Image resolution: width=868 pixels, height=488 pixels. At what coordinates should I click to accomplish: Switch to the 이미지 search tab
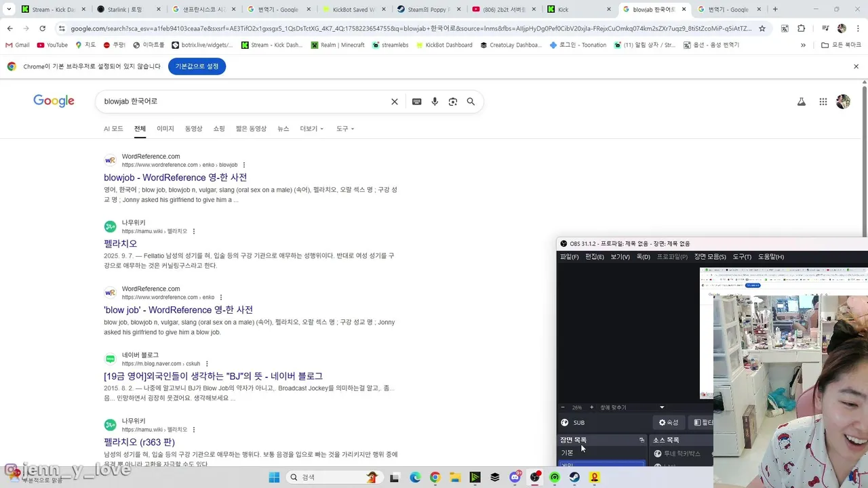[165, 129]
